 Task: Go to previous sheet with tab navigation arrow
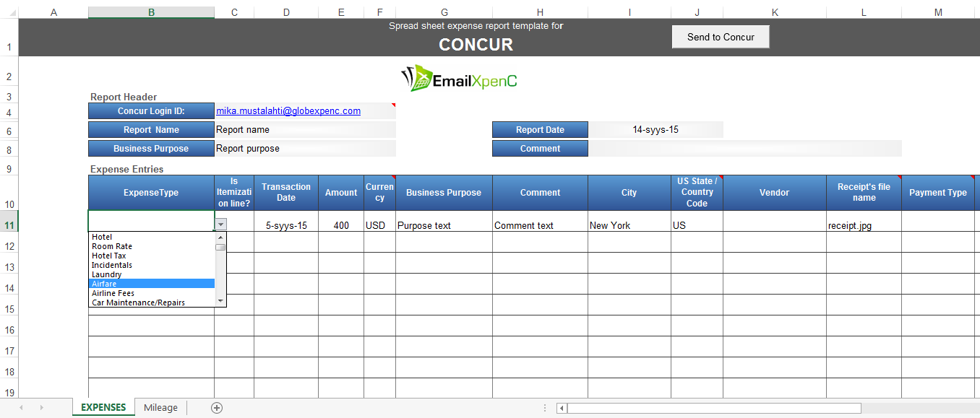tap(21, 408)
